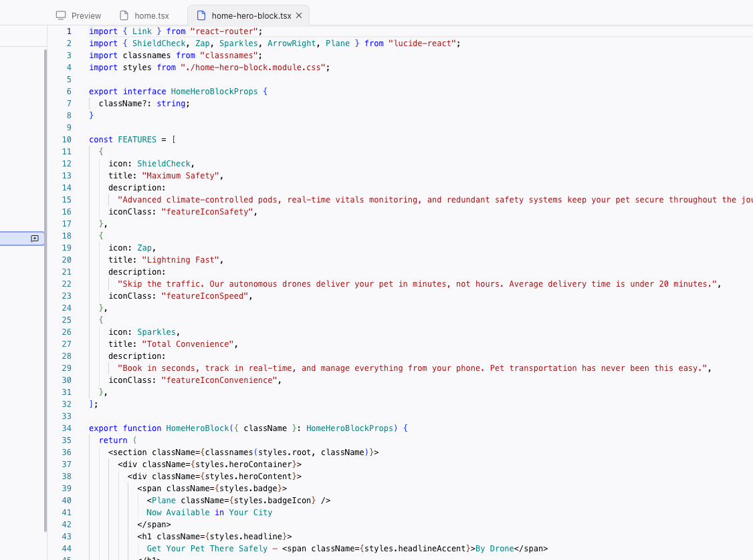The width and height of the screenshot is (753, 560).
Task: Select line 1 by clicking its line number
Action: tap(69, 31)
